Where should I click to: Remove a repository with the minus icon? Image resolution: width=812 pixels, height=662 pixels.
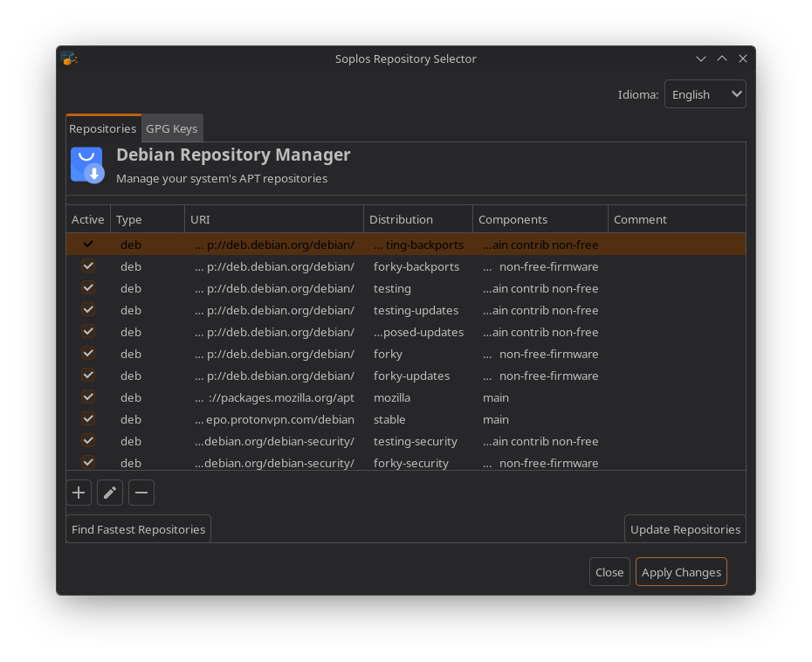(141, 492)
